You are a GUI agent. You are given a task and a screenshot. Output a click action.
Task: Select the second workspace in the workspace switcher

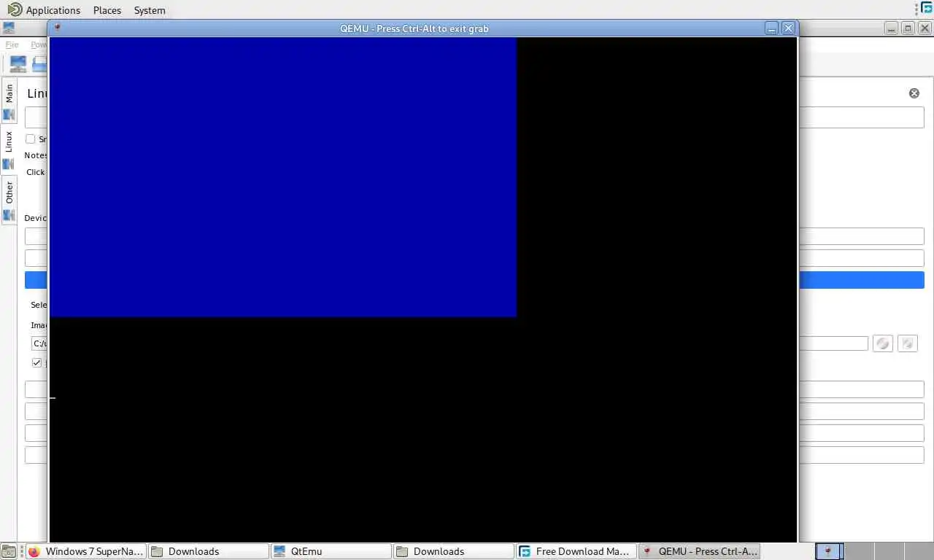click(x=859, y=551)
